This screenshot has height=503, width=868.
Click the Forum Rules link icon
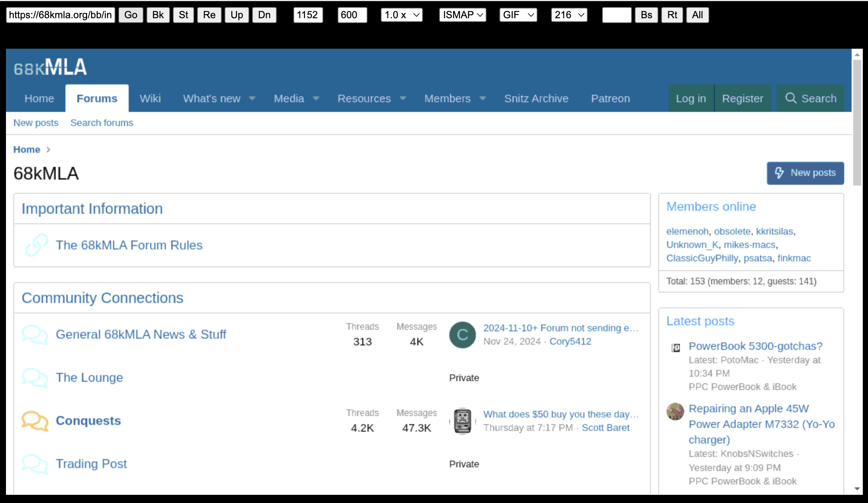pos(36,245)
